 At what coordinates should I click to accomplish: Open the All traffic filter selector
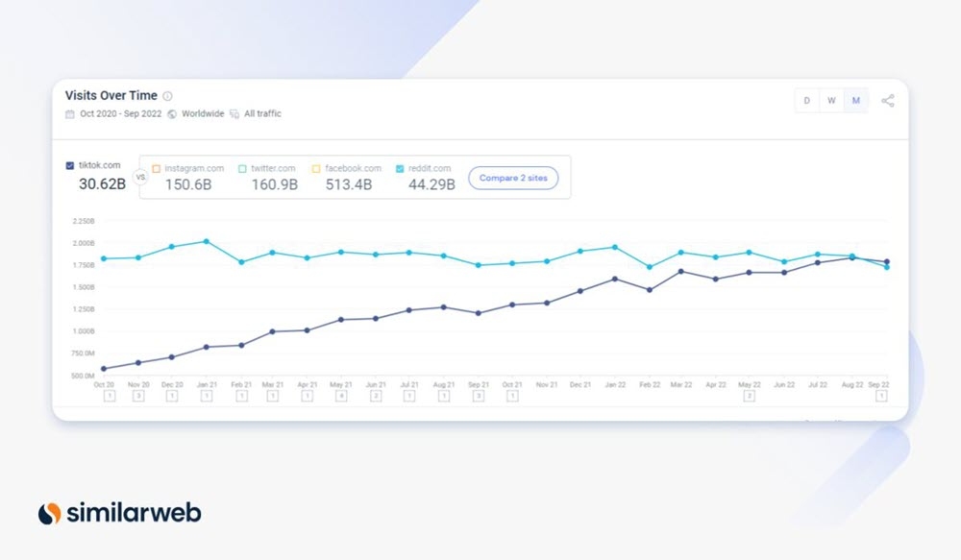click(260, 113)
